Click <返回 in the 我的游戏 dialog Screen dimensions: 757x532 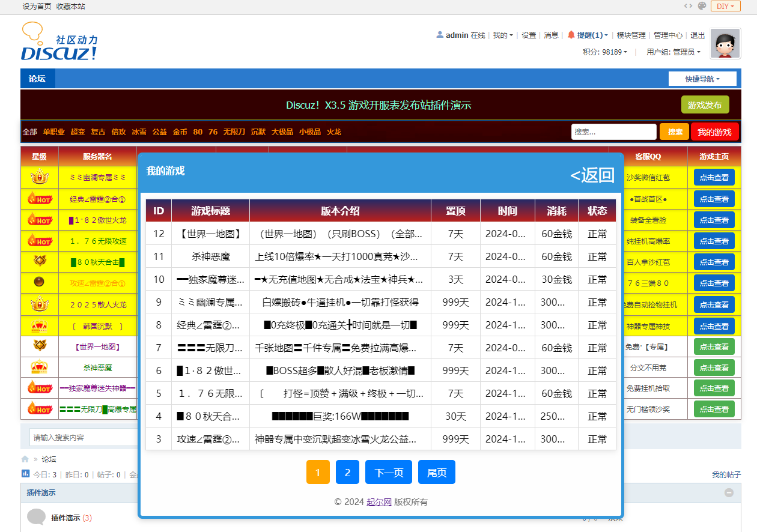pyautogui.click(x=592, y=175)
